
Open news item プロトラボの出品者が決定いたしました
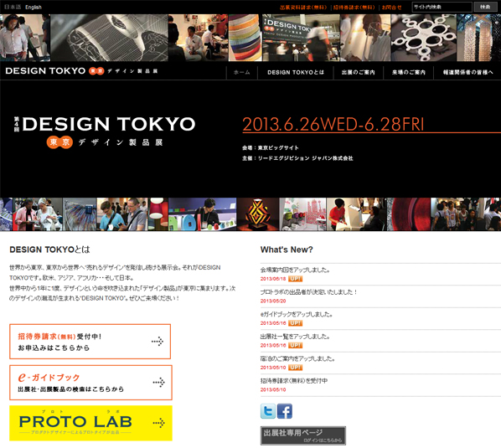(x=308, y=292)
